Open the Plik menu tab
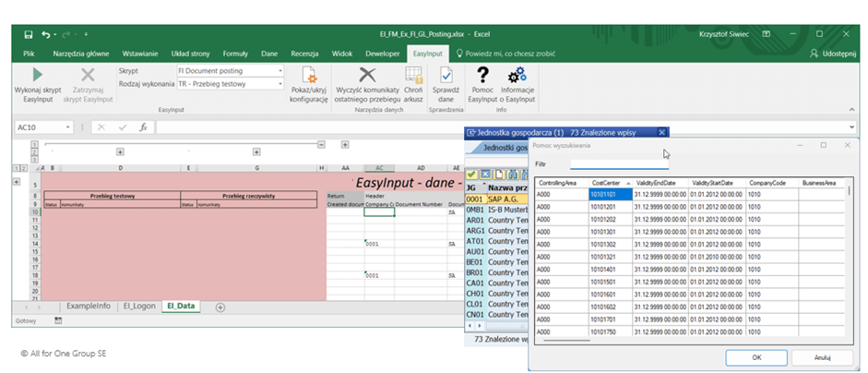868x373 pixels. click(29, 54)
